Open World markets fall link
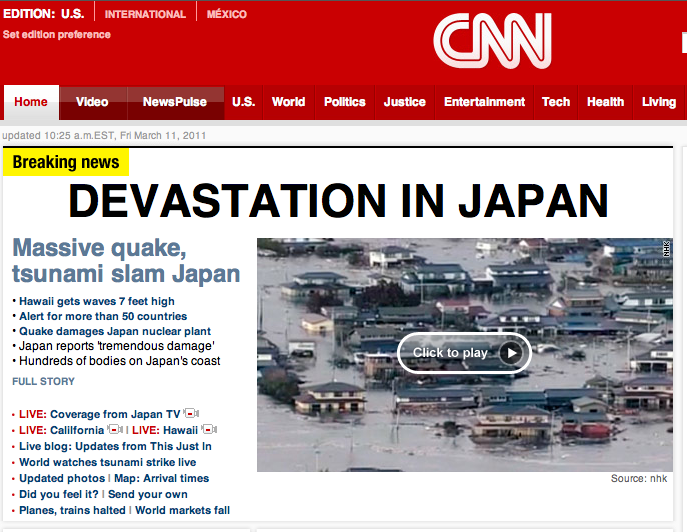687x532 pixels. (x=182, y=511)
